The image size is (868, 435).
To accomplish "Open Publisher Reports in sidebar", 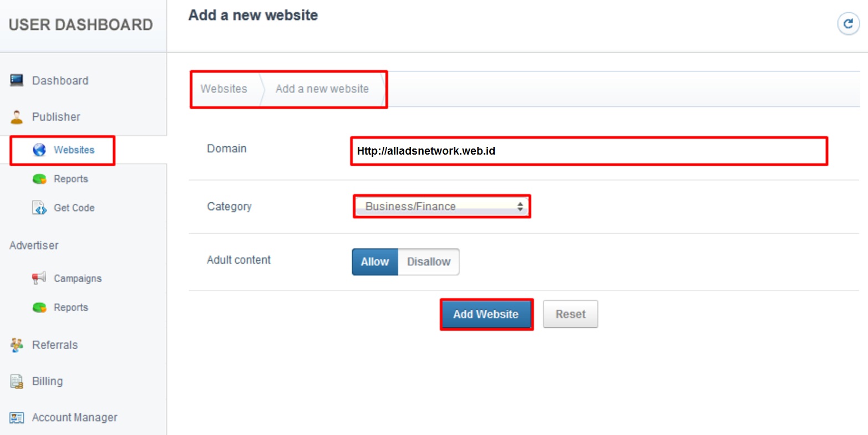I will 70,179.
